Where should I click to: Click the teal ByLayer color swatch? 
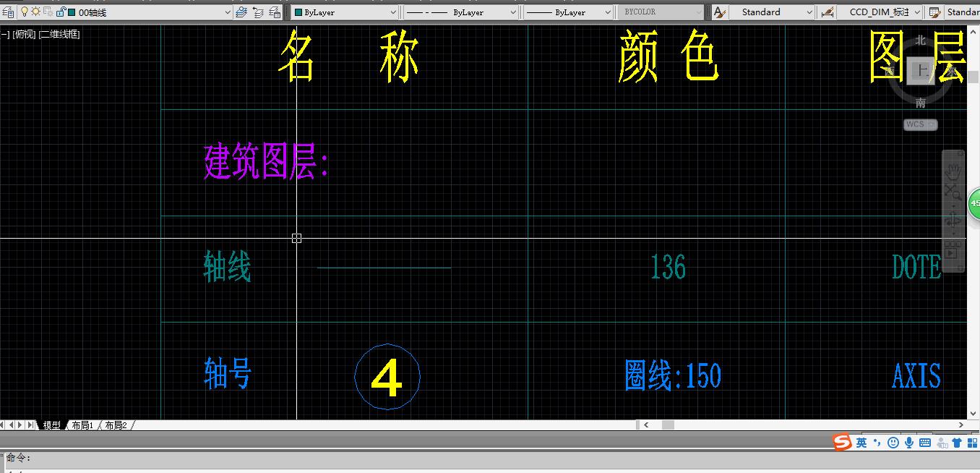coord(298,12)
